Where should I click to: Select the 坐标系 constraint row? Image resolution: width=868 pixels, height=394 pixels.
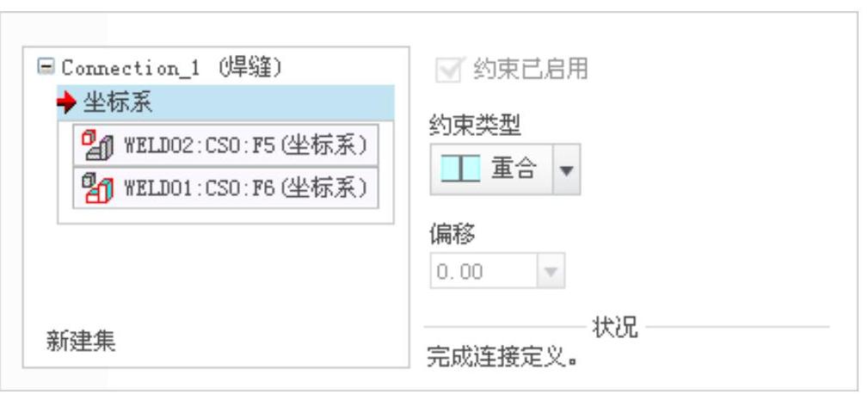point(226,103)
